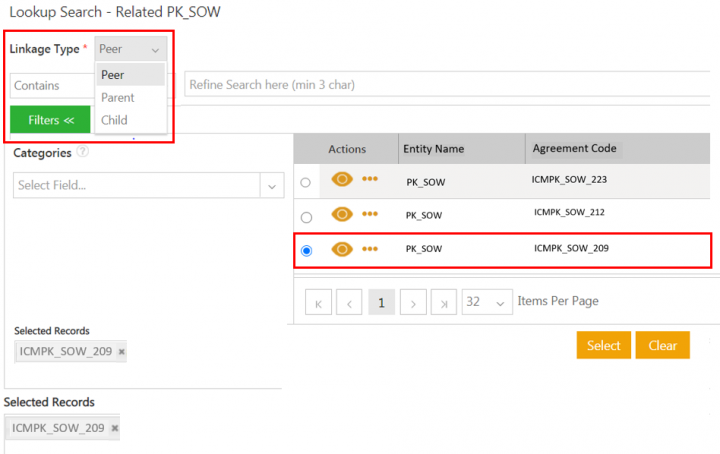Open three-dots actions menu for ICMPK_SOW_212
Screen dimensions: 720x454
(x=370, y=214)
